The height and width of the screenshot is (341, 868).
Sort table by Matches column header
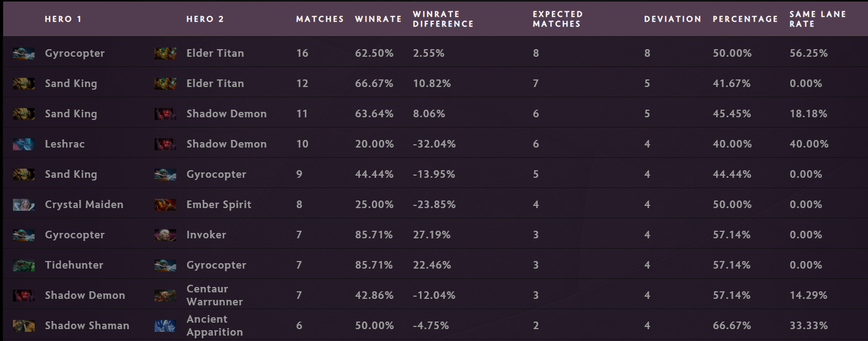[x=320, y=19]
